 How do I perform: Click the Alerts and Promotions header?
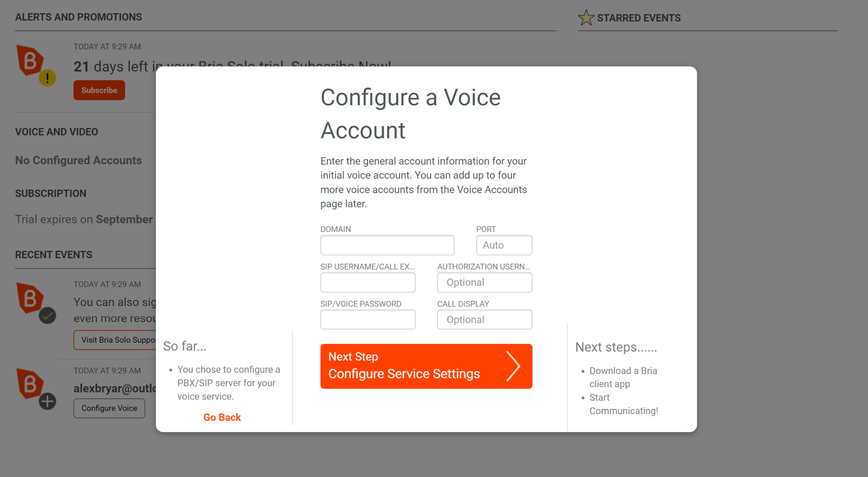pyautogui.click(x=78, y=17)
